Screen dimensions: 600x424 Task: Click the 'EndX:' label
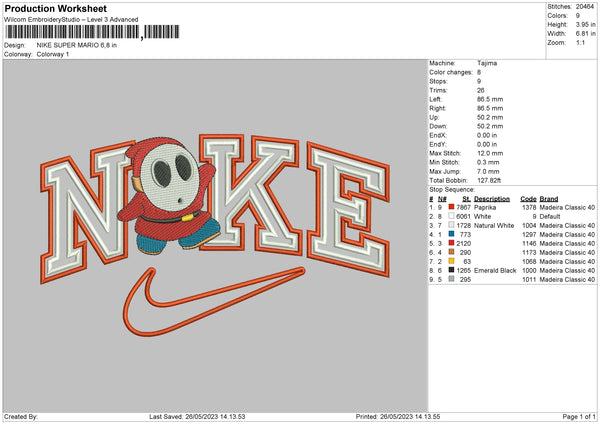(x=438, y=135)
